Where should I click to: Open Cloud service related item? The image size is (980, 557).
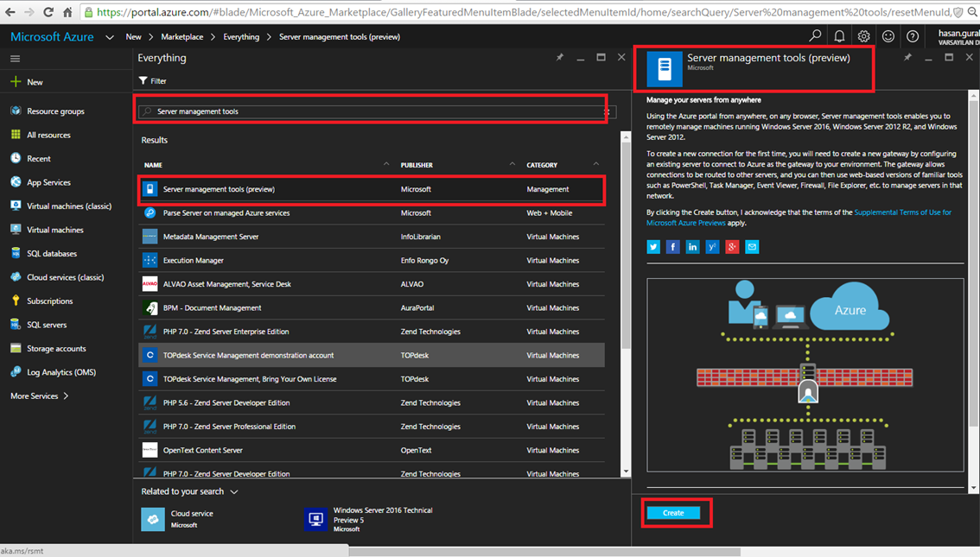pyautogui.click(x=177, y=519)
